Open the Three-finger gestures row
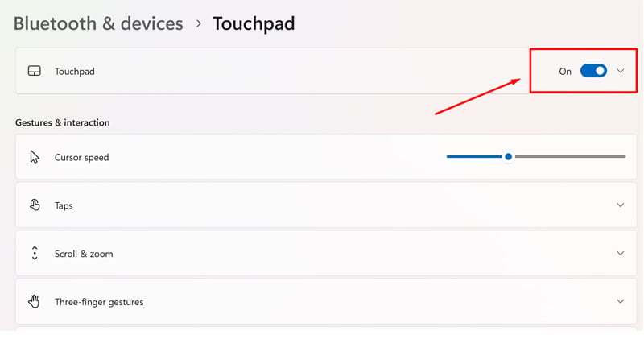The image size is (644, 356). [326, 301]
